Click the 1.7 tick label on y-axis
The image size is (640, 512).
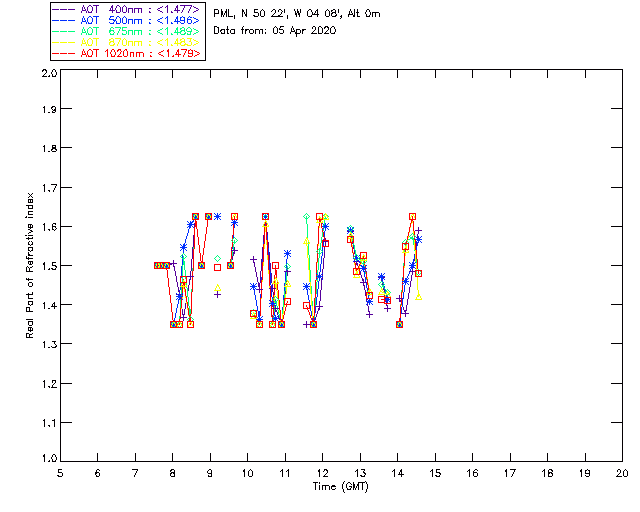pos(48,190)
